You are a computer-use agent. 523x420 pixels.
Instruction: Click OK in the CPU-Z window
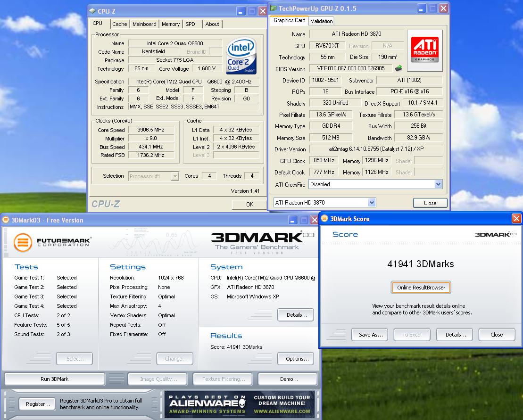coord(249,204)
